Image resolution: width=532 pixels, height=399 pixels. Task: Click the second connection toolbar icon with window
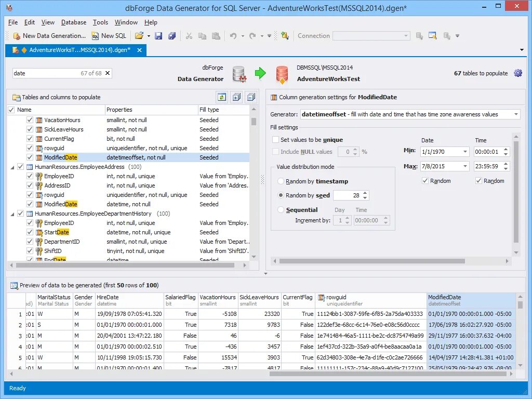[433, 36]
